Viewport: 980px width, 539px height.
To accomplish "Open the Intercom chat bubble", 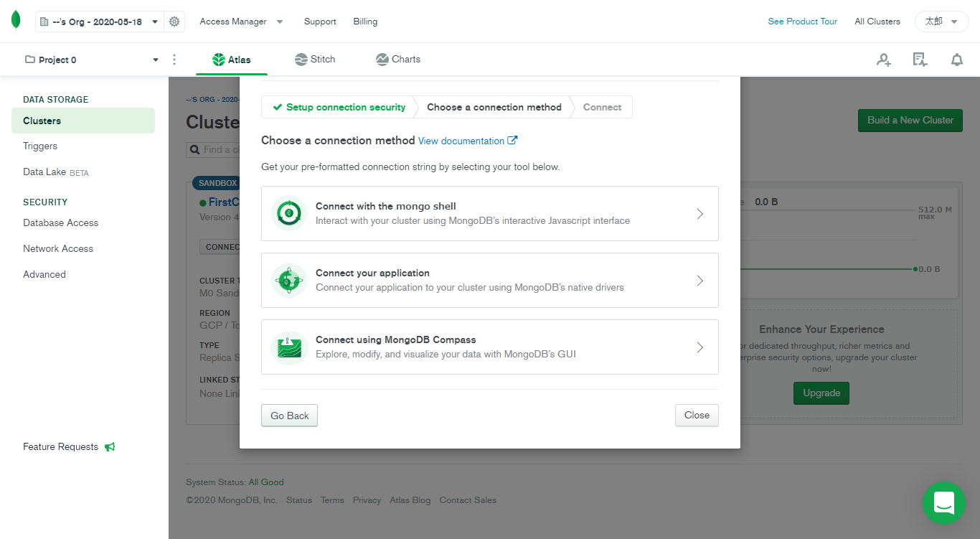I will 944,503.
